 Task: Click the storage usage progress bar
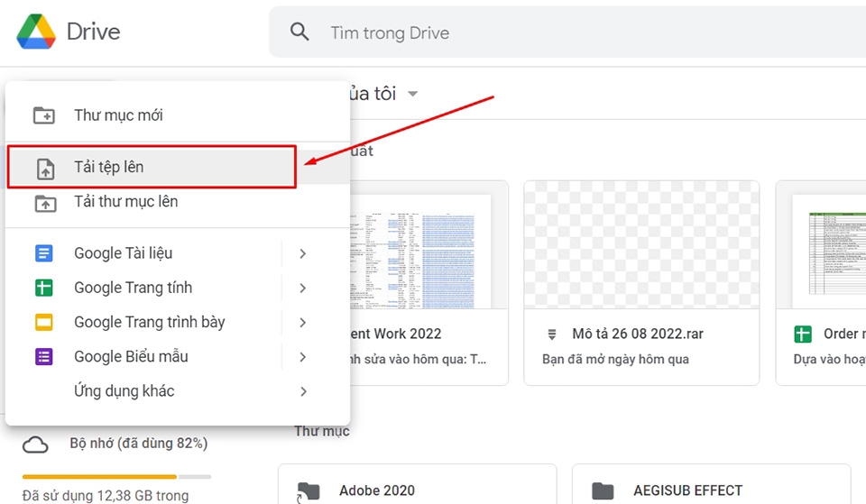tap(116, 476)
